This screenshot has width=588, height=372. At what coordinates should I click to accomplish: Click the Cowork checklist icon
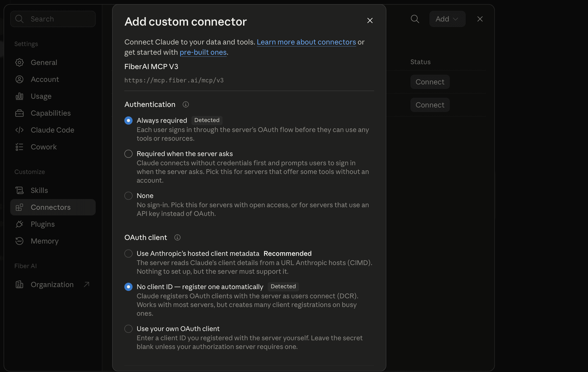[19, 147]
